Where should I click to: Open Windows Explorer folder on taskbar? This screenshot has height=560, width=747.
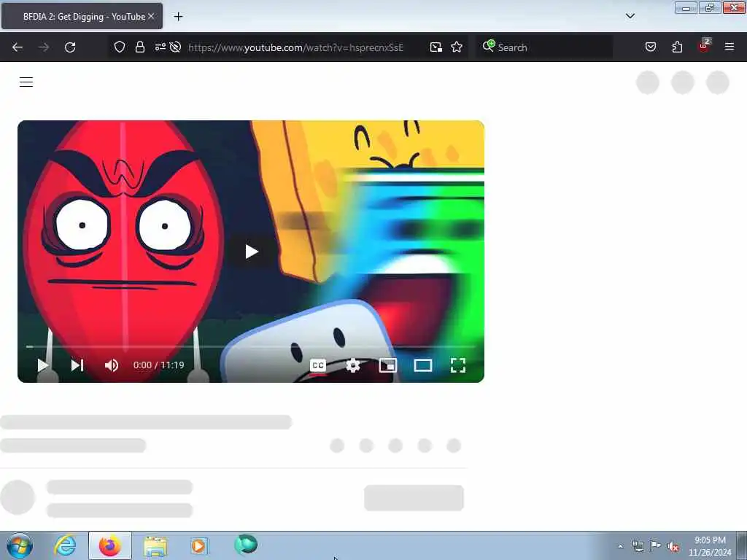[x=155, y=546]
